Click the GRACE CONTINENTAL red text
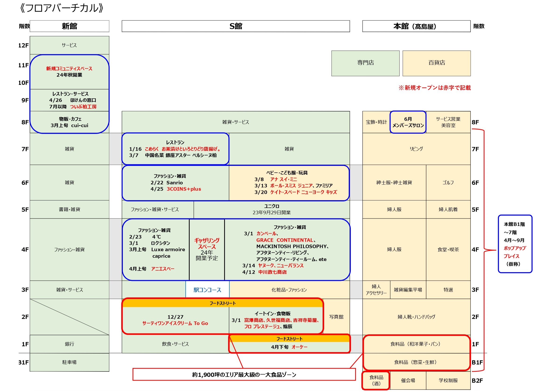 (x=285, y=240)
